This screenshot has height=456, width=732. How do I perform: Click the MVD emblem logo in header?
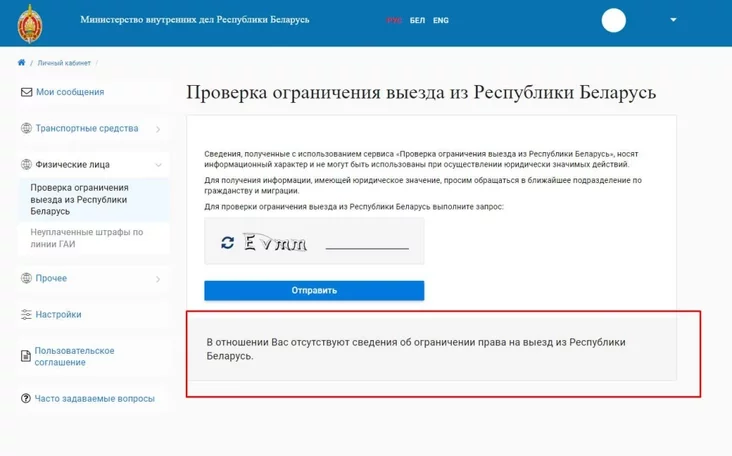click(30, 24)
